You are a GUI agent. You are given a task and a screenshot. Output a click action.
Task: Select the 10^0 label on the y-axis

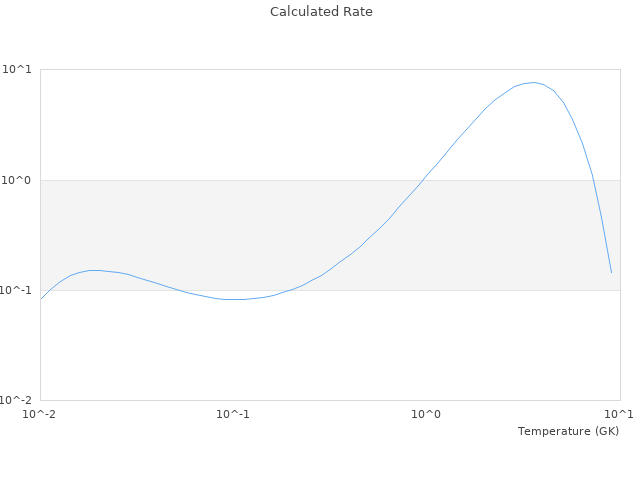click(x=19, y=180)
